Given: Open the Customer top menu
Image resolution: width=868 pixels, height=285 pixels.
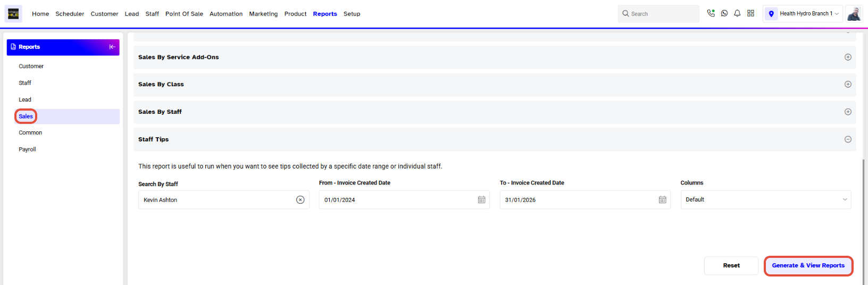Looking at the screenshot, I should pos(104,14).
